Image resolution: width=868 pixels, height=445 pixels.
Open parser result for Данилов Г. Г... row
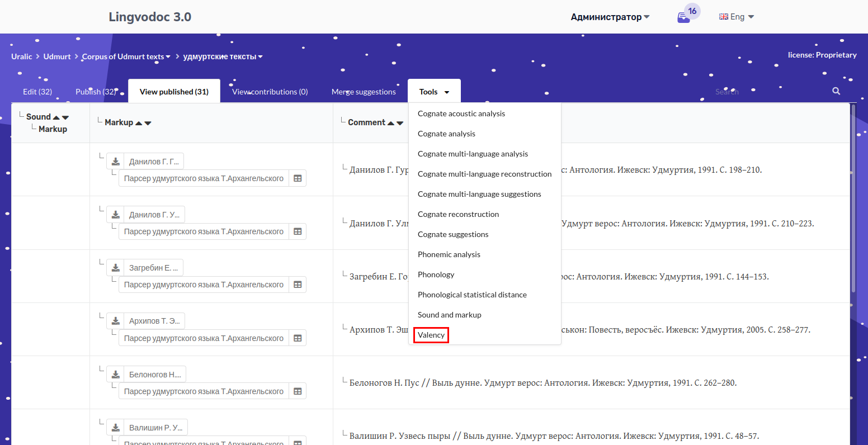click(x=204, y=178)
